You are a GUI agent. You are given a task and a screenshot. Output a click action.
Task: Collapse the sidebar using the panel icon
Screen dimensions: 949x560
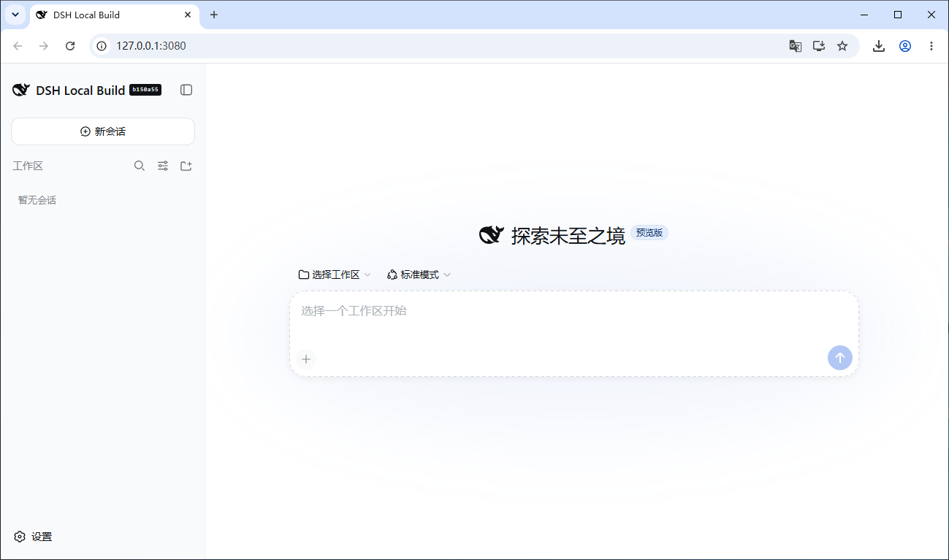point(186,90)
